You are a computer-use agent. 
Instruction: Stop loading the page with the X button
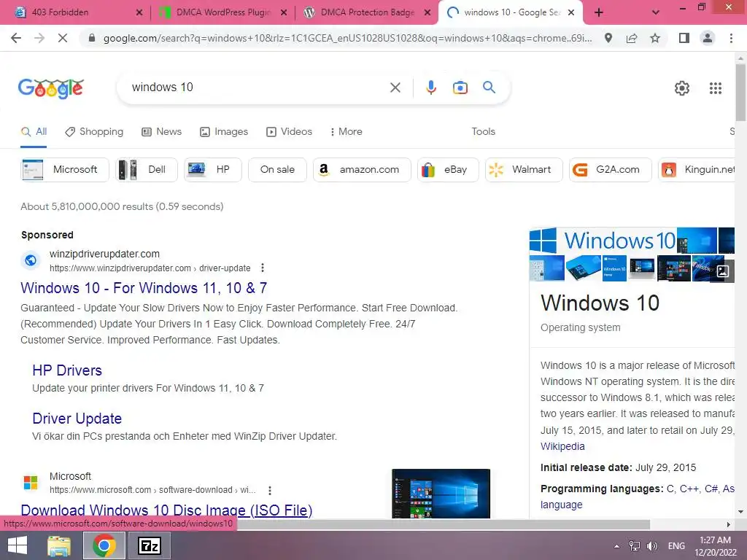coord(63,38)
